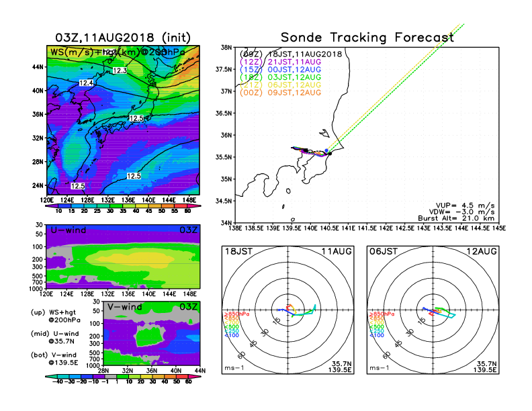The image size is (532, 411).
Task: Click the '(bot) V-wind @139.5E' description
Action: tap(54, 359)
